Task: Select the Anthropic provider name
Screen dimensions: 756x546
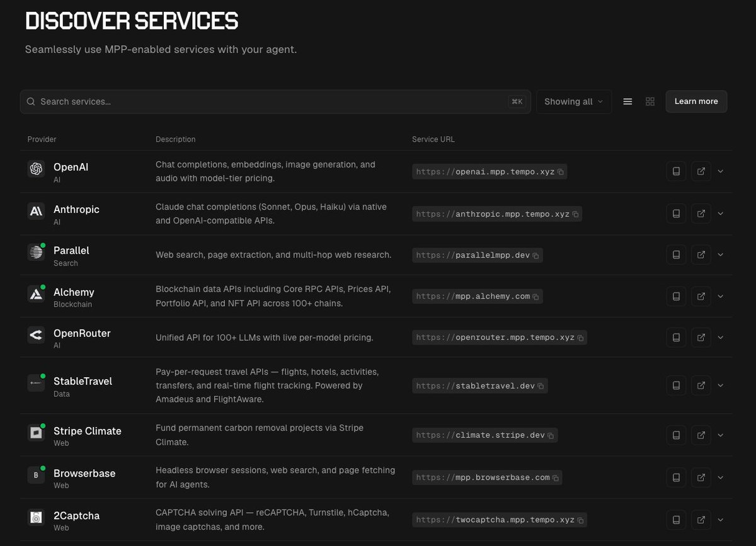Action: [76, 209]
